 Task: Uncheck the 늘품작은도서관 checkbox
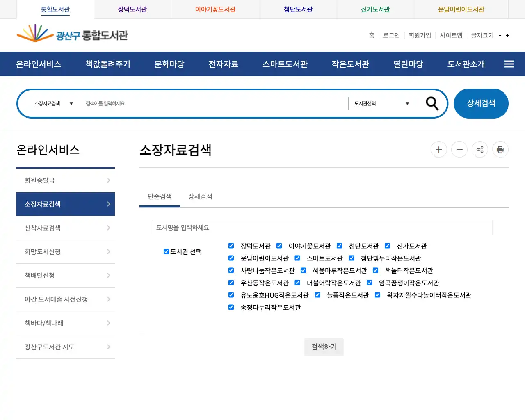(317, 295)
